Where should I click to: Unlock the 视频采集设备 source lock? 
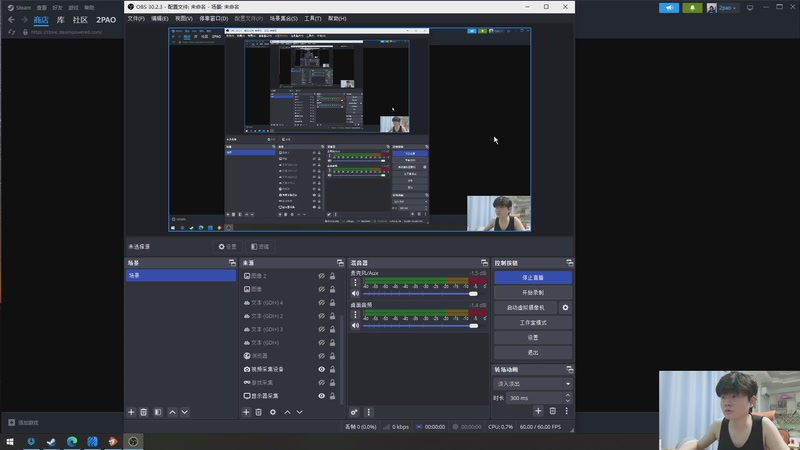tap(333, 369)
